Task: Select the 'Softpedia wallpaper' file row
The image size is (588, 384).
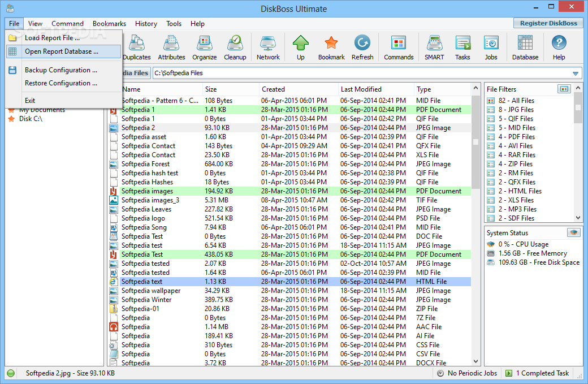Action: coord(291,291)
